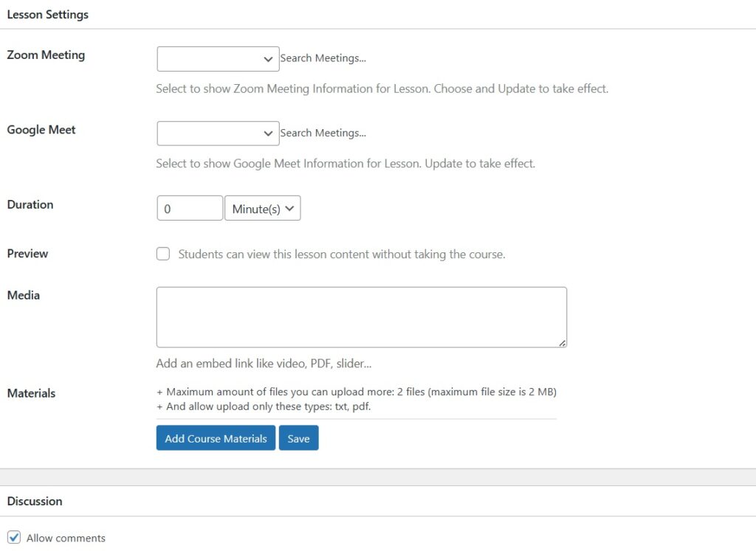
Task: Click the 'Allow comments' label text
Action: [66, 538]
